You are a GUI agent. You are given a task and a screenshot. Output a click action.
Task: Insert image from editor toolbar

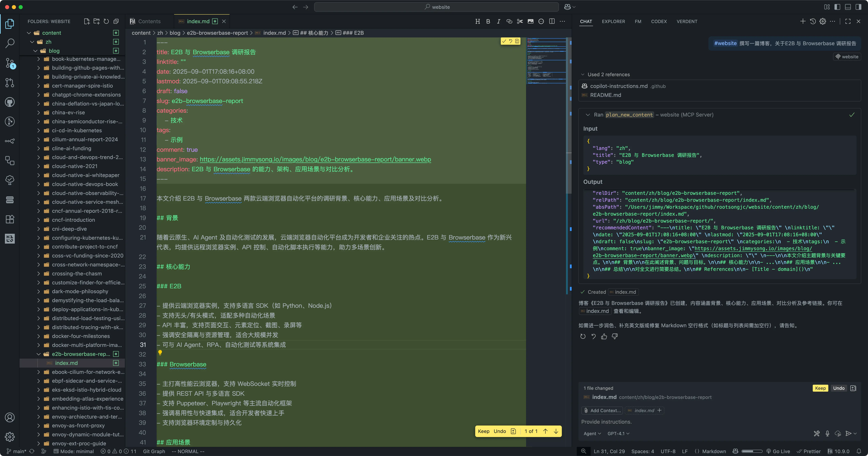[530, 21]
